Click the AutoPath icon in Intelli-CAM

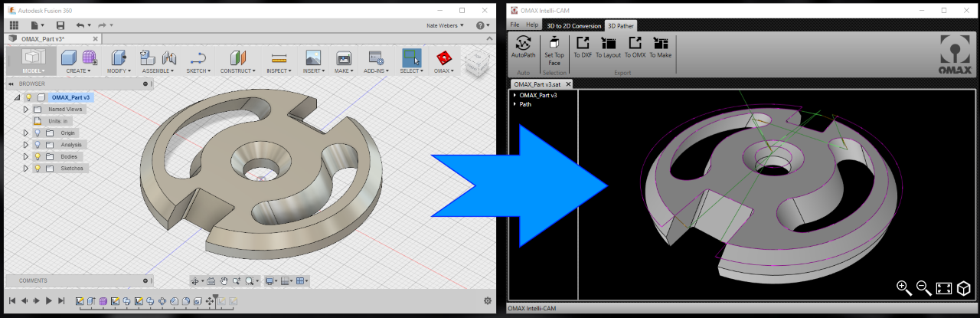524,44
